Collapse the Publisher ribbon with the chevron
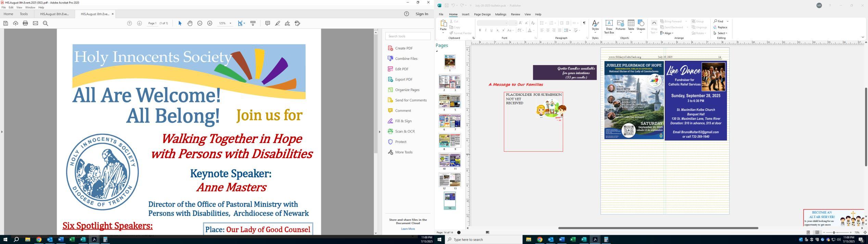 click(x=863, y=37)
